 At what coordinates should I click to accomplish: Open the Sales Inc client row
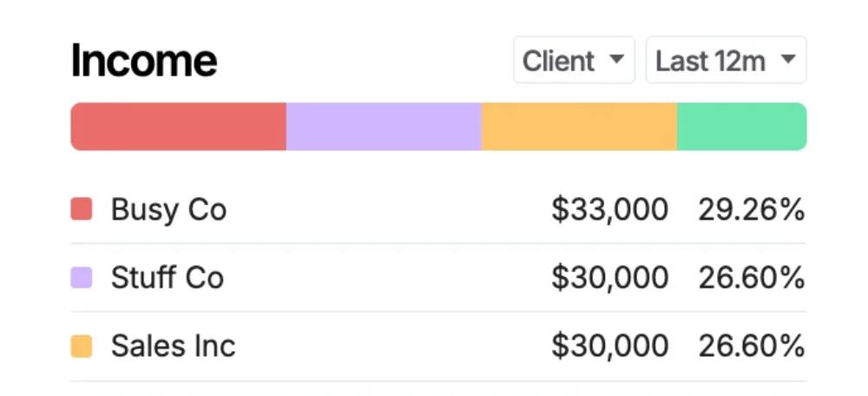tap(438, 346)
